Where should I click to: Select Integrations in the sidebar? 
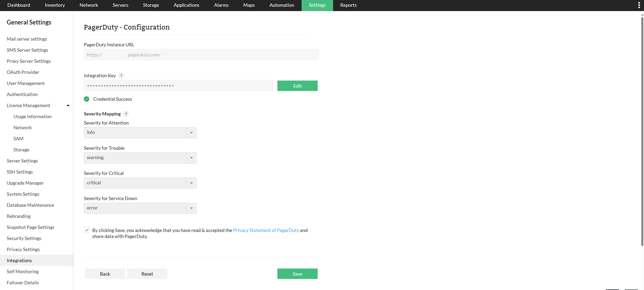(37, 260)
